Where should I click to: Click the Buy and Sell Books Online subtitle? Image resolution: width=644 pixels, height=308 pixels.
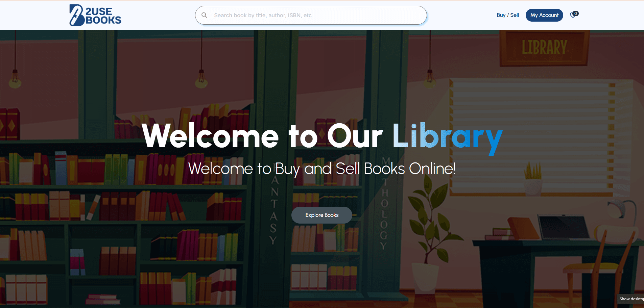322,169
